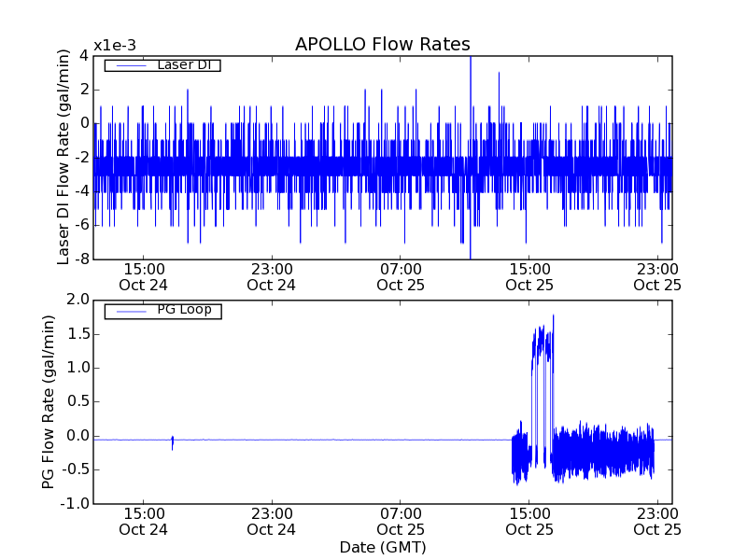Click the blue line sample in Laser DI legend
The height and width of the screenshot is (560, 747).
click(x=129, y=65)
